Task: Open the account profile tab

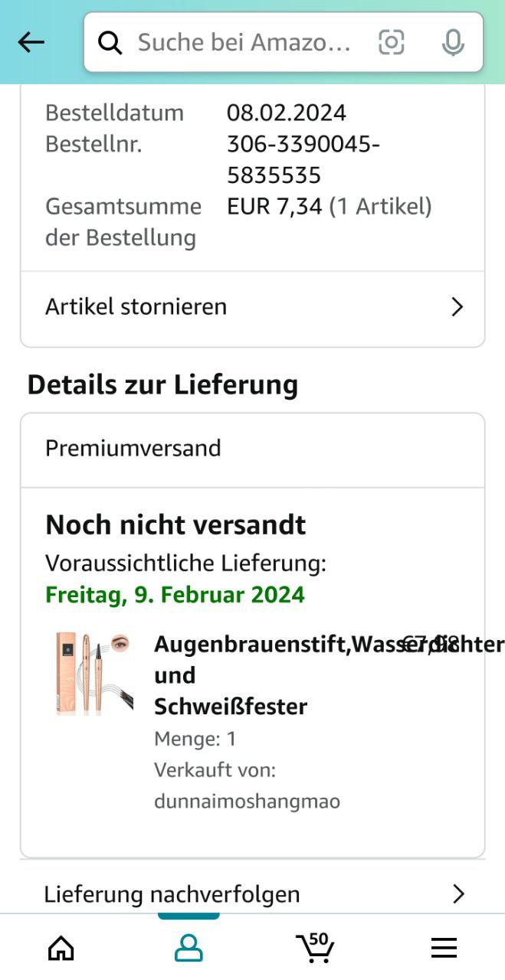Action: pyautogui.click(x=189, y=948)
